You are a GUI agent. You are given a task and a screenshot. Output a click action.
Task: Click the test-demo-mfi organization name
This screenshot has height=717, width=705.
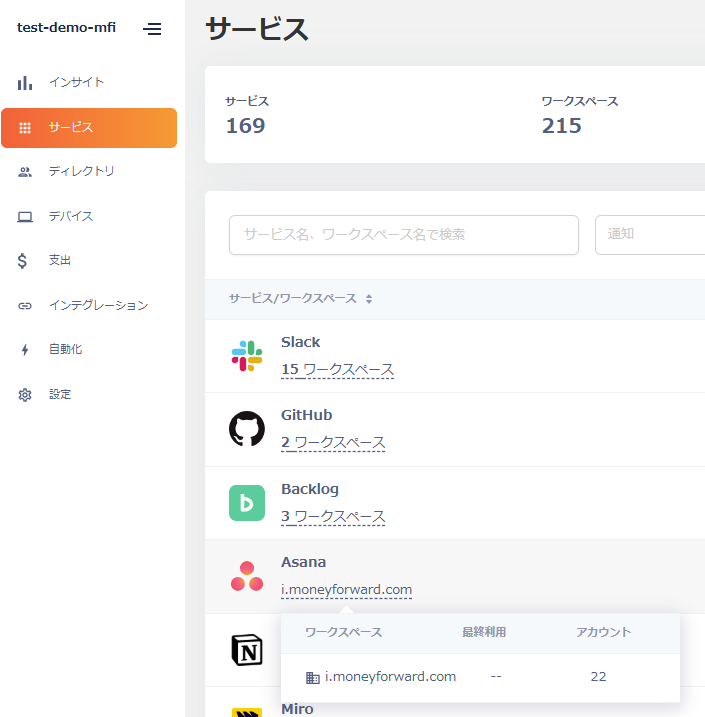pyautogui.click(x=66, y=28)
